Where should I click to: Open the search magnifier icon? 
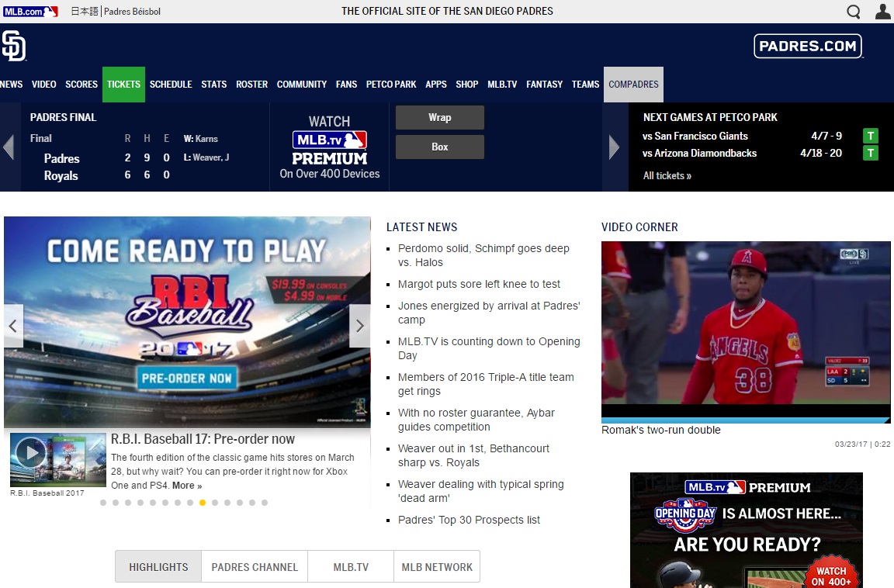click(853, 12)
